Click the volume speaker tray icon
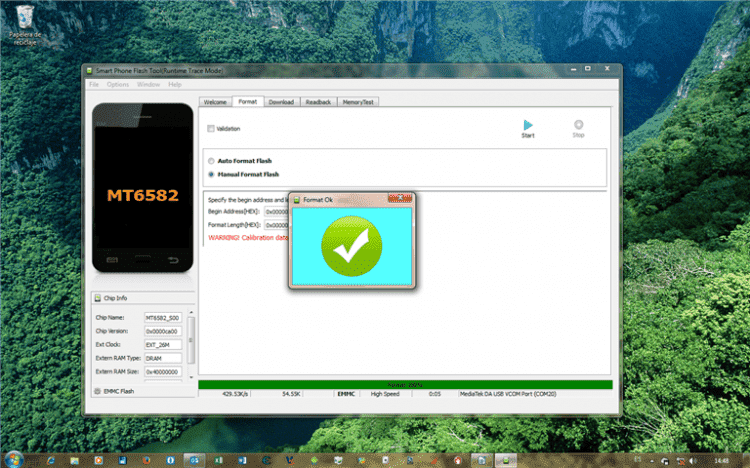The image size is (750, 468). coord(692,461)
